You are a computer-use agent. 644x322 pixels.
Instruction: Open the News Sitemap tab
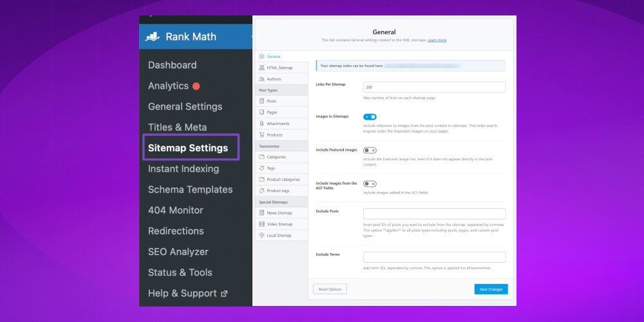point(281,213)
